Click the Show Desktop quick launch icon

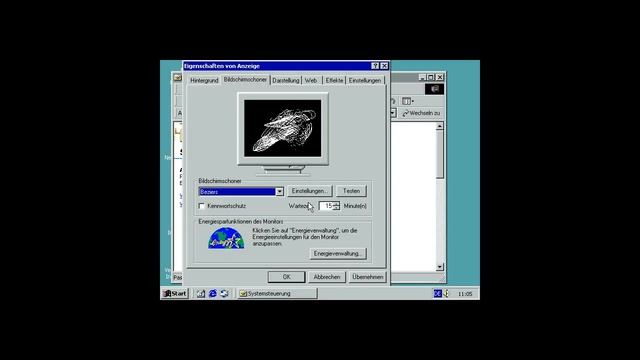[201, 293]
